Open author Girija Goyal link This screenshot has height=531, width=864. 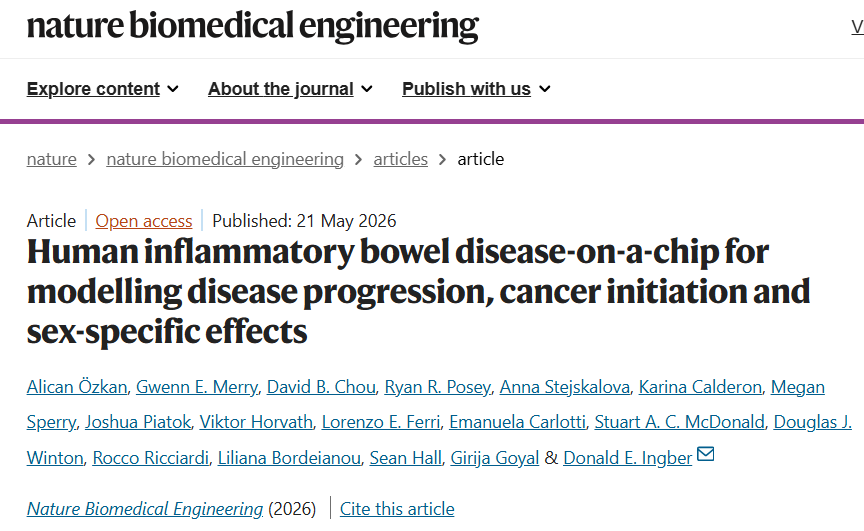[x=495, y=458]
